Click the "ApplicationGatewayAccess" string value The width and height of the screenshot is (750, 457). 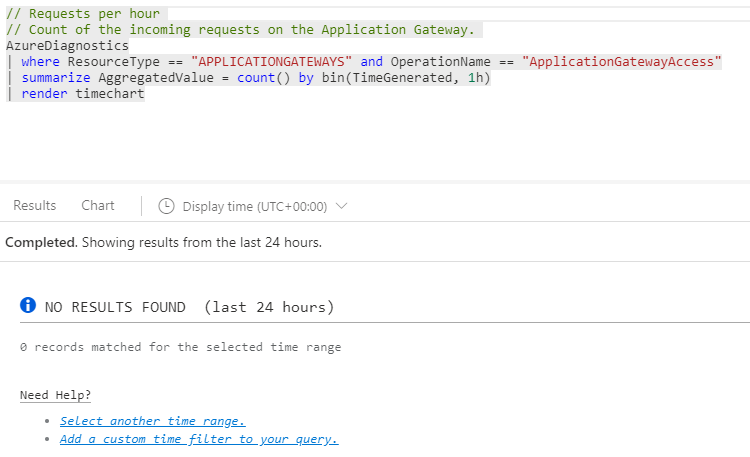(621, 62)
